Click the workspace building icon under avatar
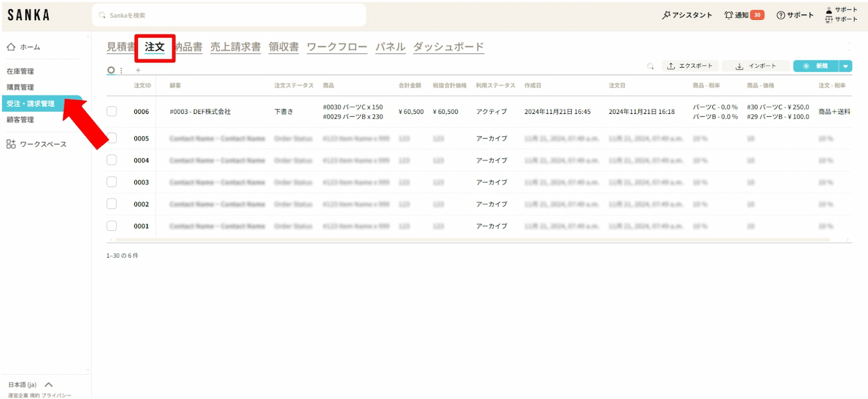This screenshot has height=399, width=868. click(829, 19)
